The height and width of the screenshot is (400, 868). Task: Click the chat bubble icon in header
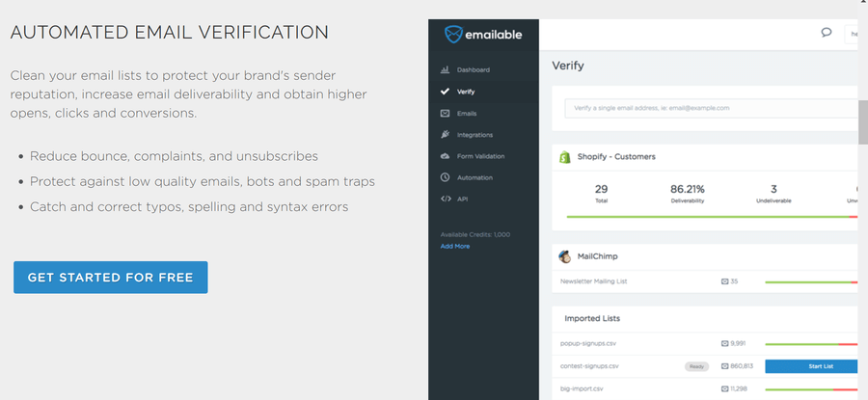[827, 33]
